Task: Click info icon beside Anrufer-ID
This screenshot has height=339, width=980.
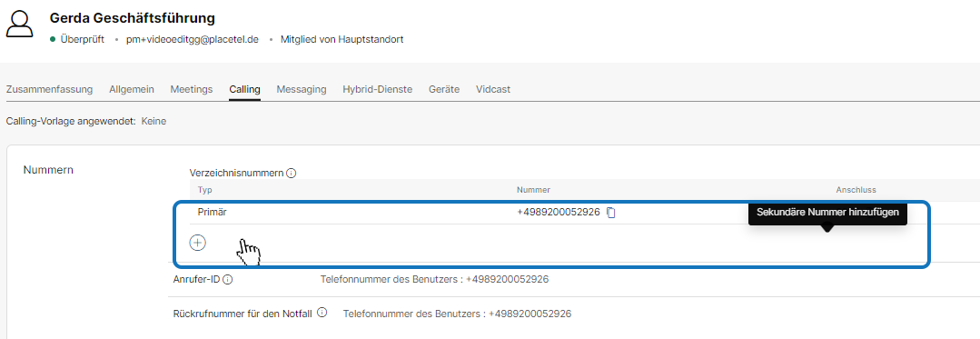Action: (227, 280)
